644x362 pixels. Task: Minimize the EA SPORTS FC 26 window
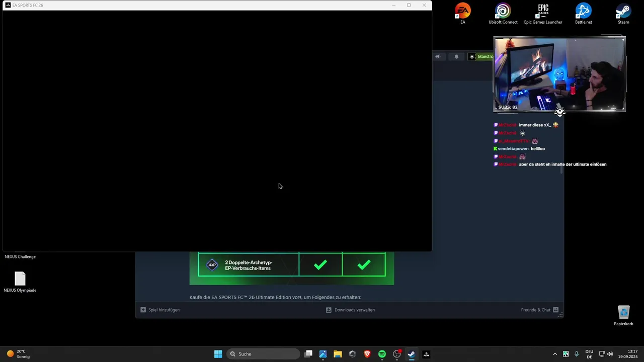tap(393, 5)
